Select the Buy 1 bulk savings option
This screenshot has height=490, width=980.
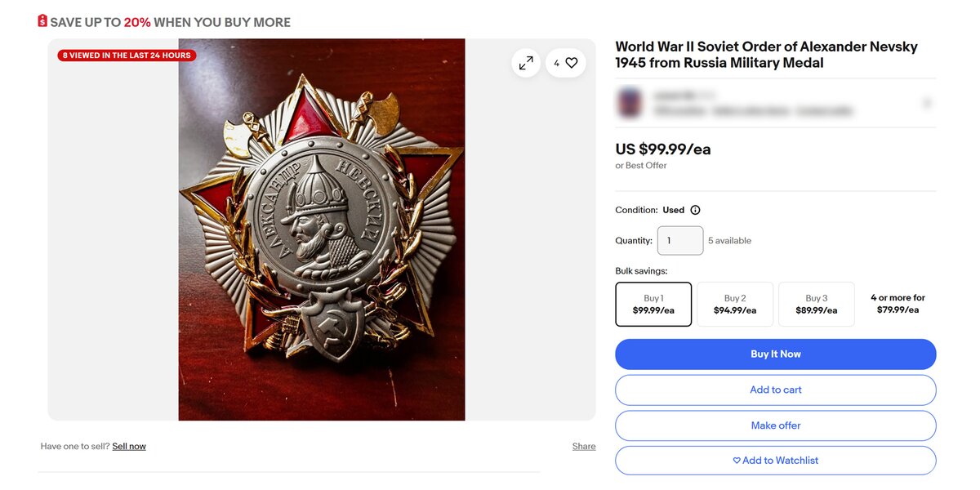[653, 304]
